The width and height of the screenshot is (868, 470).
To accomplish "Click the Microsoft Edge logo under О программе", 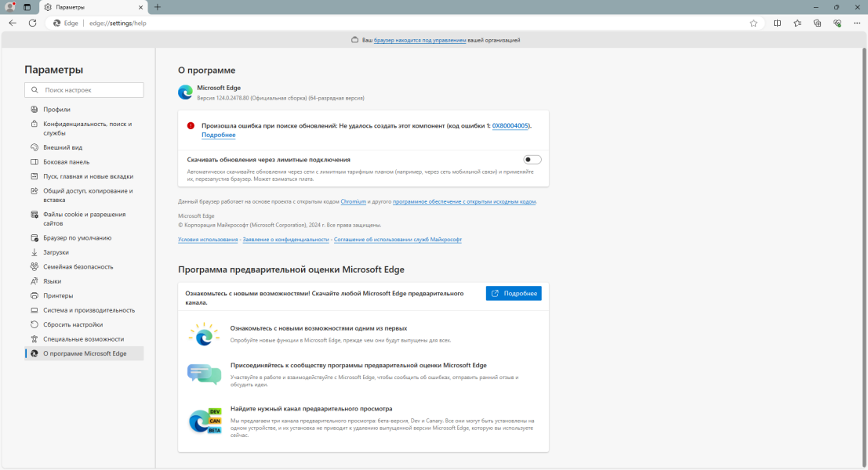I will point(186,92).
